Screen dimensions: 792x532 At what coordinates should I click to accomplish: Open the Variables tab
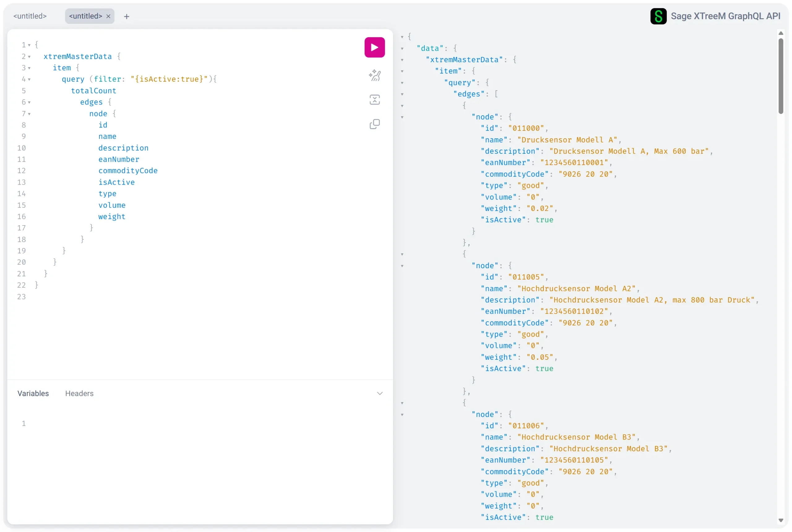pyautogui.click(x=33, y=393)
